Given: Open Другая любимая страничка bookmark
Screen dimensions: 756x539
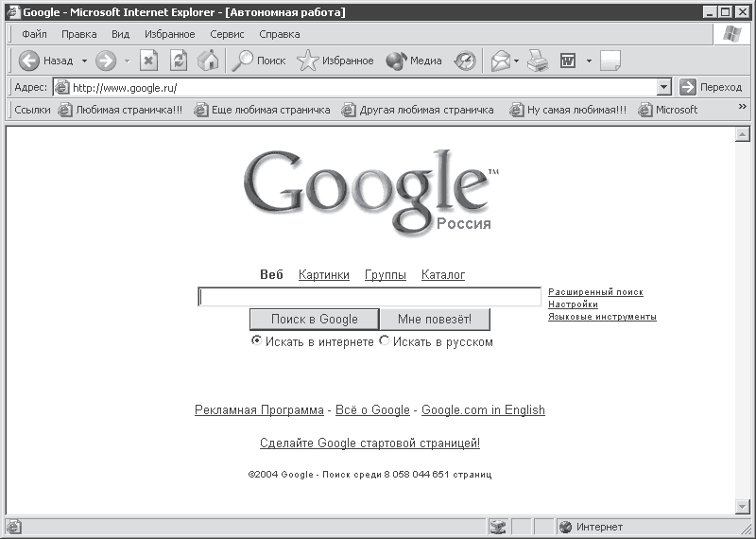Looking at the screenshot, I should [418, 110].
